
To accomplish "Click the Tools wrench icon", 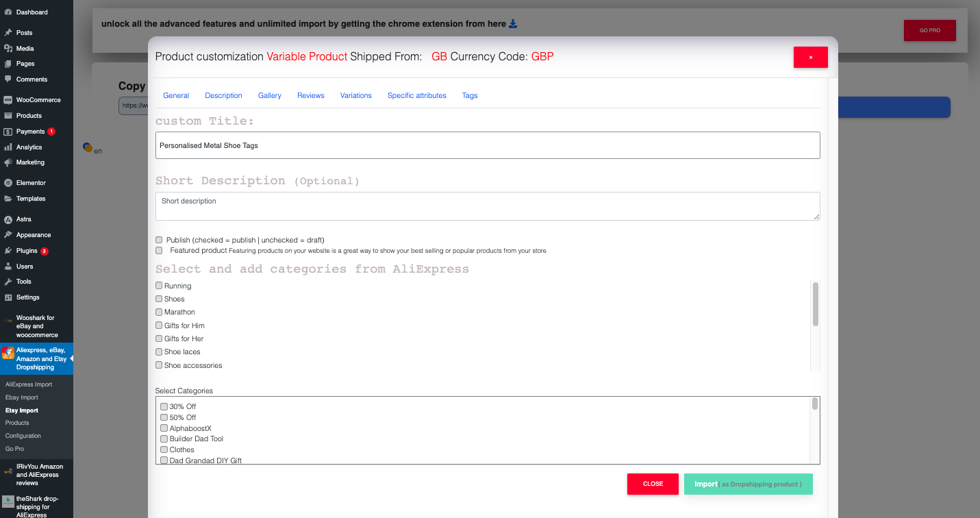I will [x=8, y=282].
